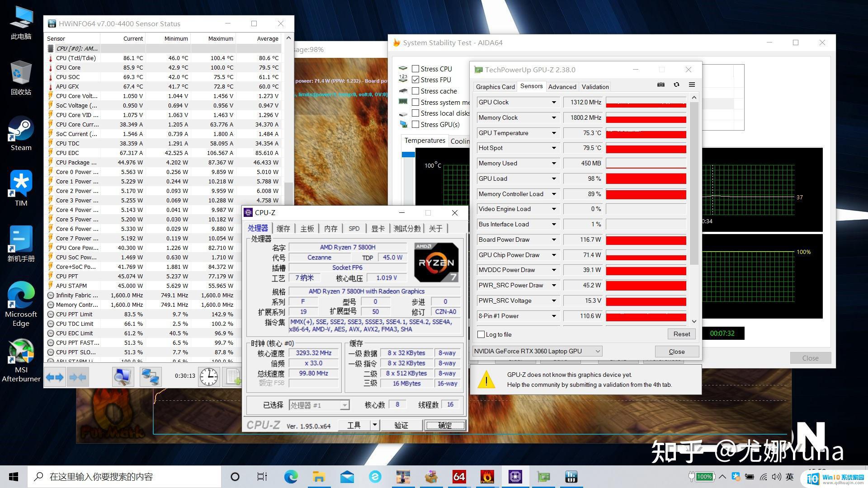Open Hot Spot sensor dropdown
The width and height of the screenshot is (868, 488).
[553, 148]
